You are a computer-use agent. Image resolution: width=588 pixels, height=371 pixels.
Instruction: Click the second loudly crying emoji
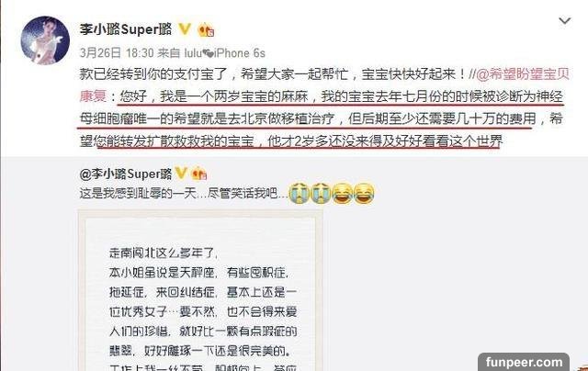[321, 194]
